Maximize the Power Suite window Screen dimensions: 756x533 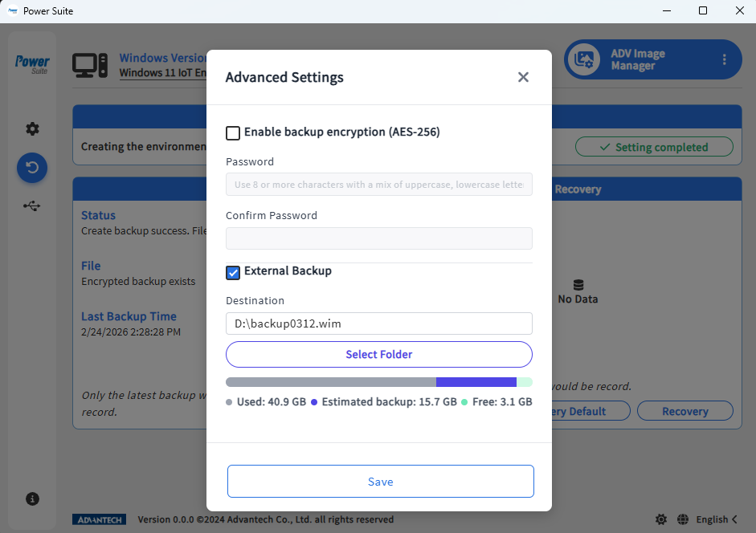click(x=703, y=10)
